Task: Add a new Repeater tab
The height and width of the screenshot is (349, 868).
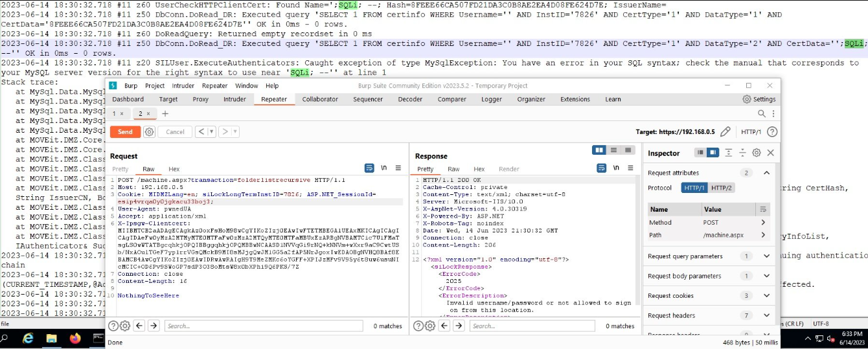Action: coord(165,113)
